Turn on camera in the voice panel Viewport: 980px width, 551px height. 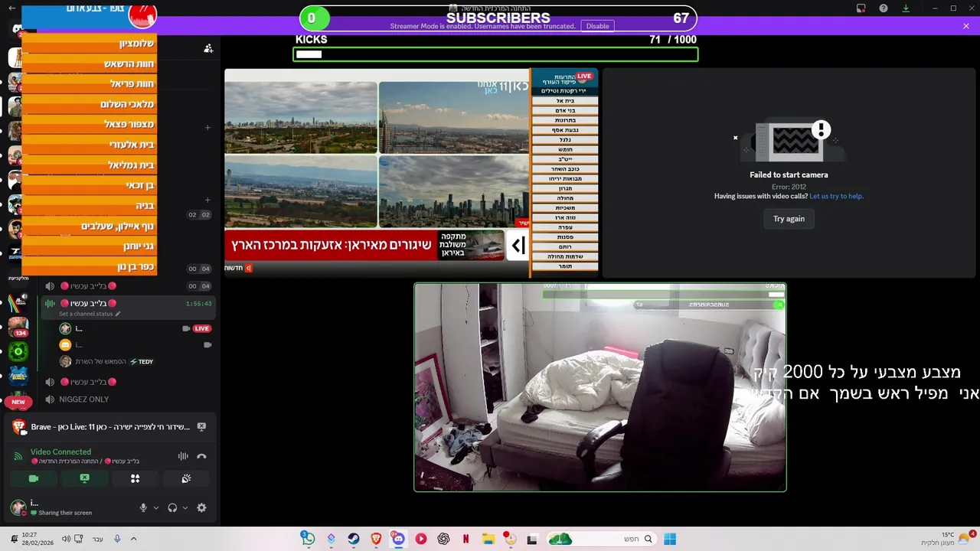(34, 478)
